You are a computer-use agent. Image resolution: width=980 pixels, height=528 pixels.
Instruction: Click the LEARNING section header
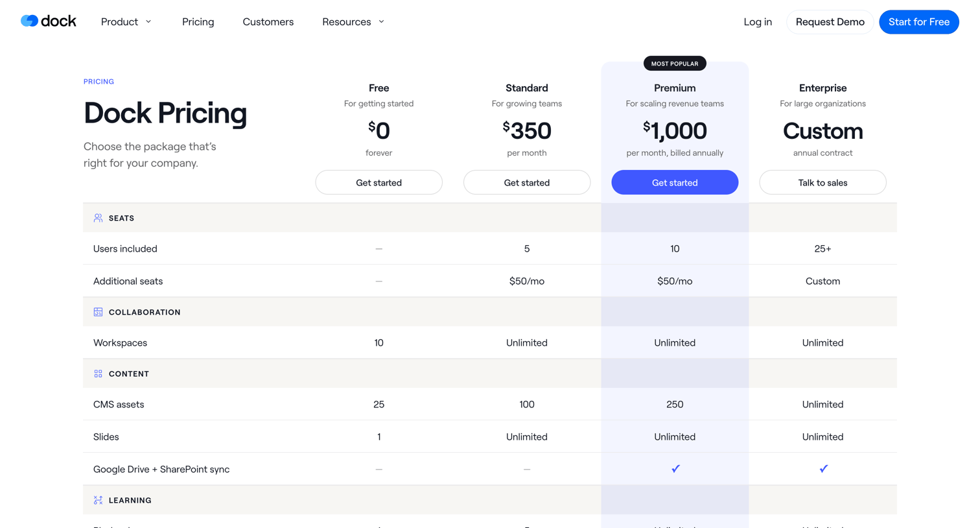[x=130, y=500]
